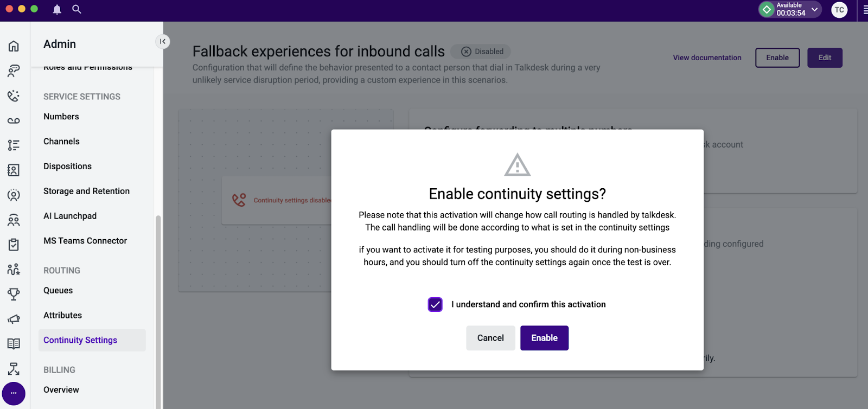Cancel the continuity settings dialog

(490, 338)
